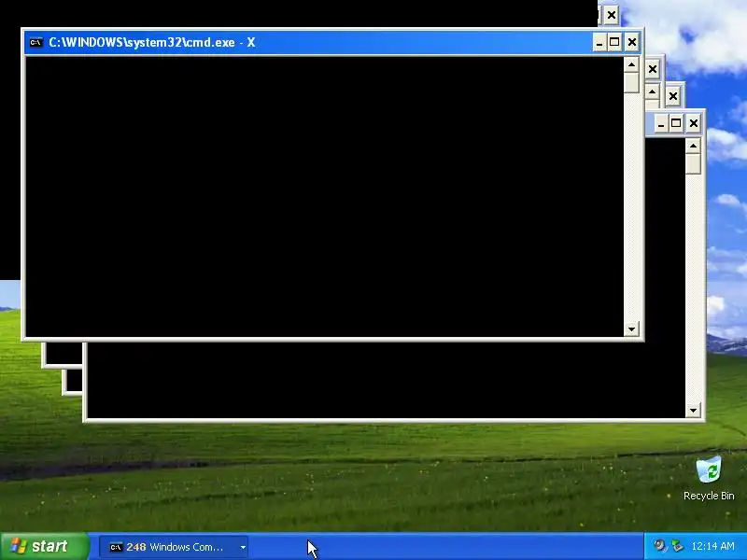Click the network connection tray icon
Image resolution: width=747 pixels, height=560 pixels.
coord(676,546)
